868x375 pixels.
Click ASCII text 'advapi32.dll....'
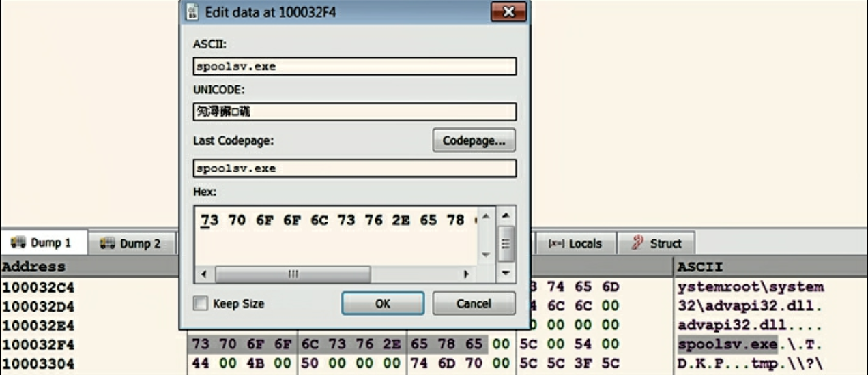[x=751, y=325]
